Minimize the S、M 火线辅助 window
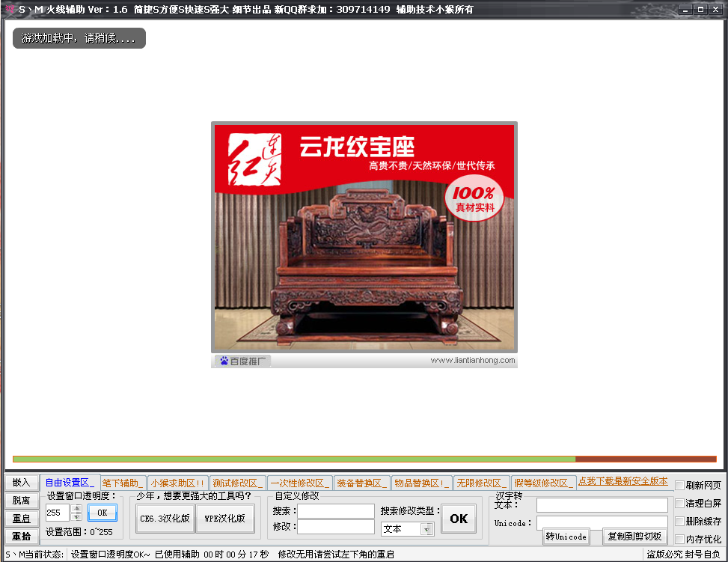Viewport: 728px width, 562px height. coord(685,9)
